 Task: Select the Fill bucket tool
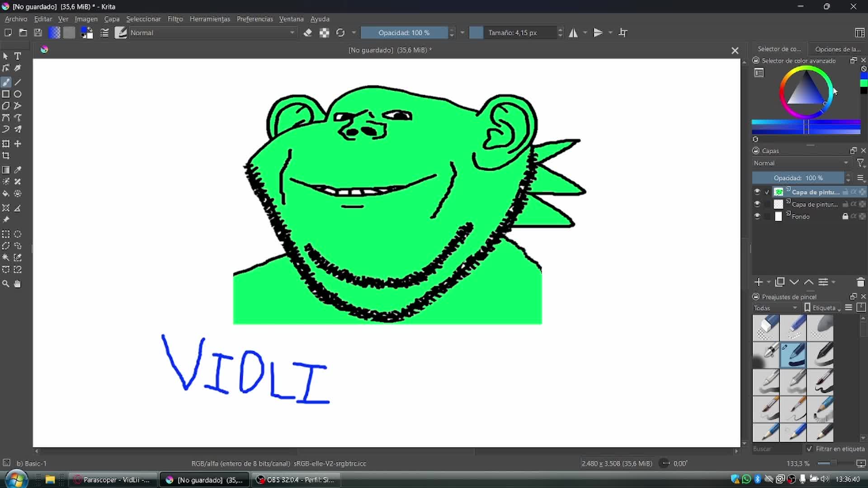tap(6, 193)
